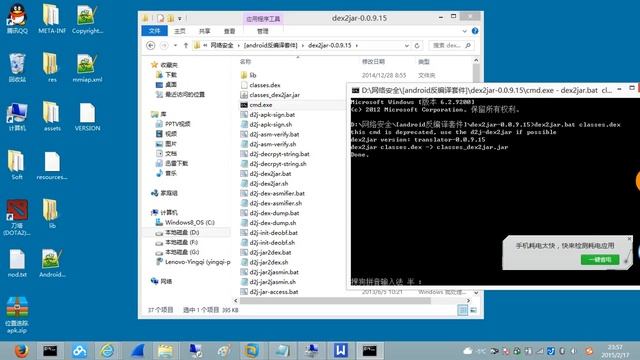Open the address bar history dropdown
Viewport: 640px width, 360px height.
click(x=407, y=45)
